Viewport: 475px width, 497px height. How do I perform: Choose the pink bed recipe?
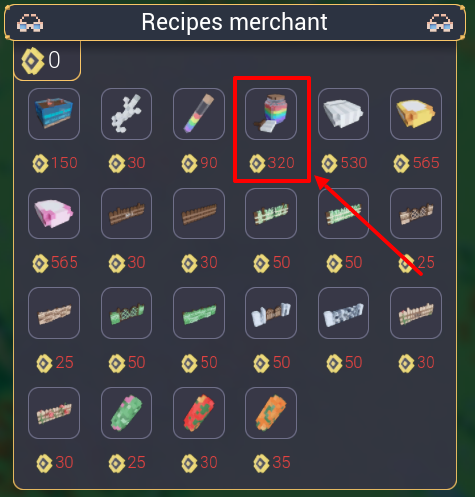54,213
